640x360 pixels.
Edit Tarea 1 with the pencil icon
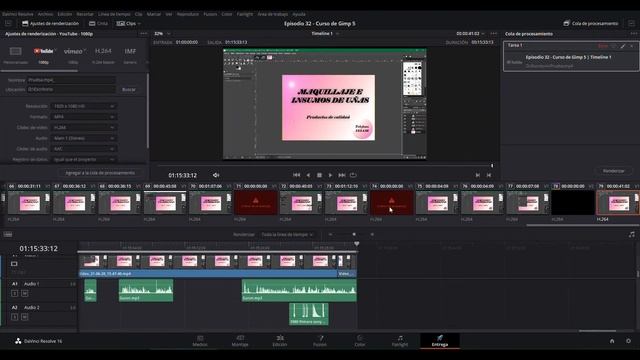[623, 46]
